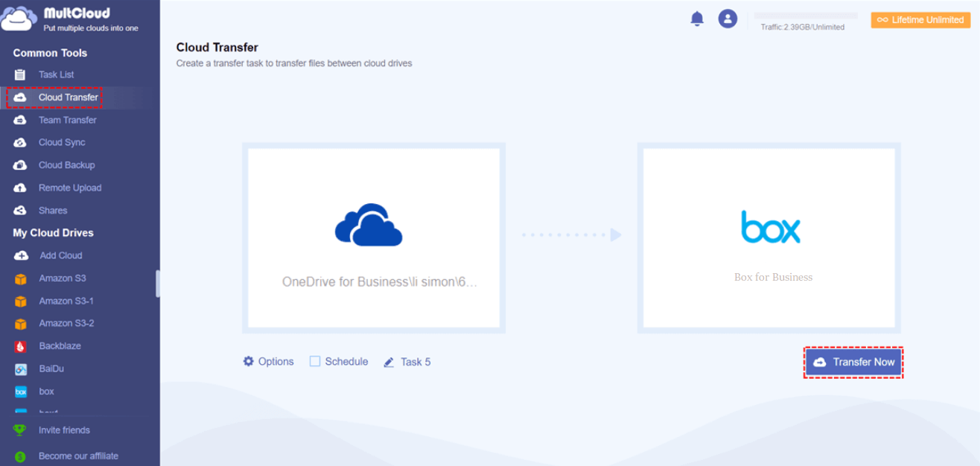
Task: Click the box drive icon in sidebar
Action: [21, 392]
